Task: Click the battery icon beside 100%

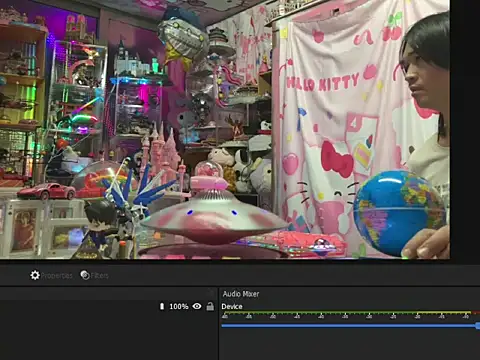Action: click(x=162, y=306)
